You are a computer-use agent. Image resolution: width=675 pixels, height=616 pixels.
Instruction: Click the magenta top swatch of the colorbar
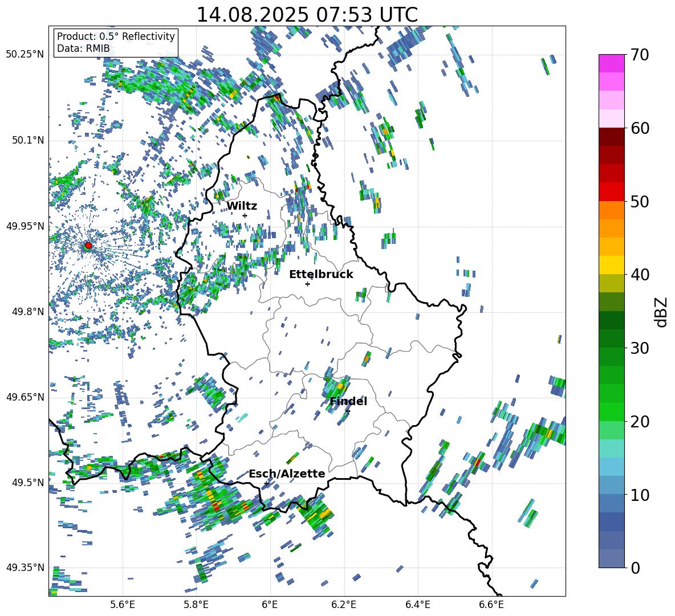point(611,63)
